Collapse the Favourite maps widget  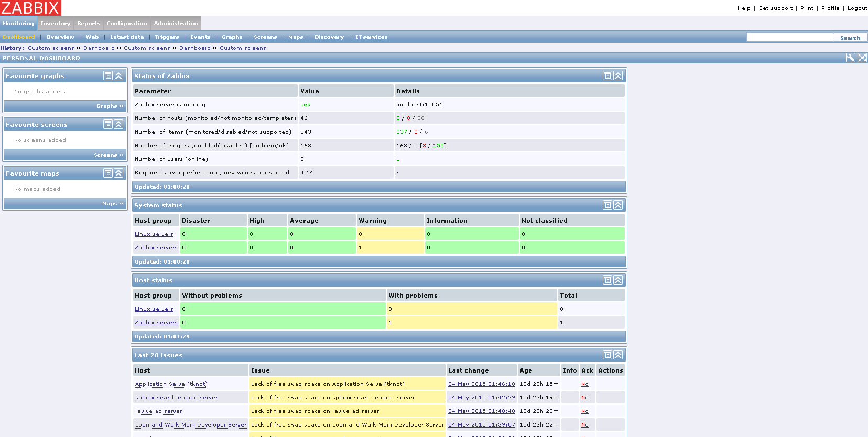point(118,173)
